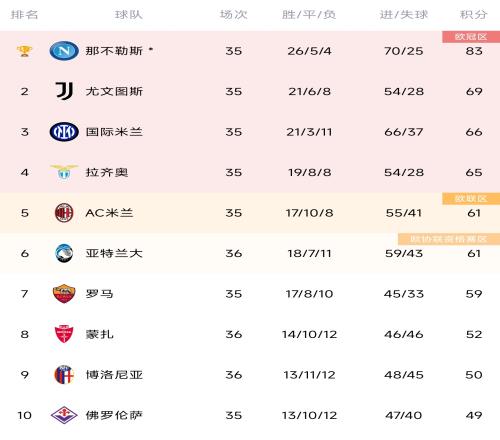Sort by the 场次 column header
This screenshot has height=440, width=500.
(233, 15)
